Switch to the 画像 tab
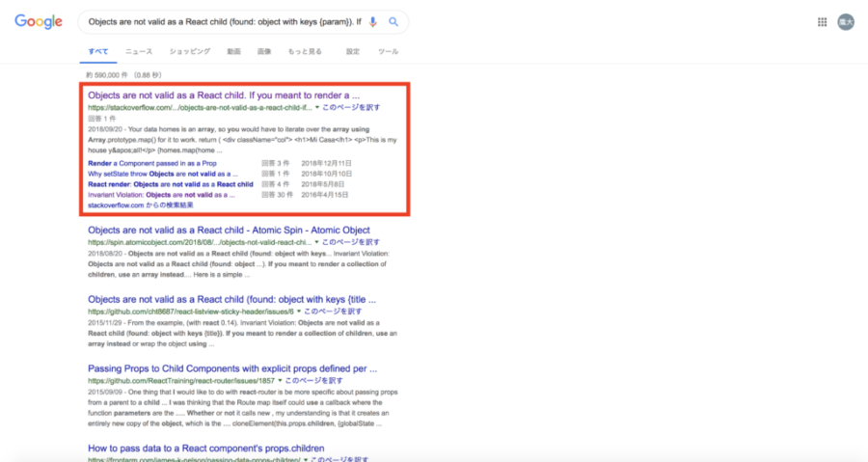The image size is (868, 462). pyautogui.click(x=264, y=51)
